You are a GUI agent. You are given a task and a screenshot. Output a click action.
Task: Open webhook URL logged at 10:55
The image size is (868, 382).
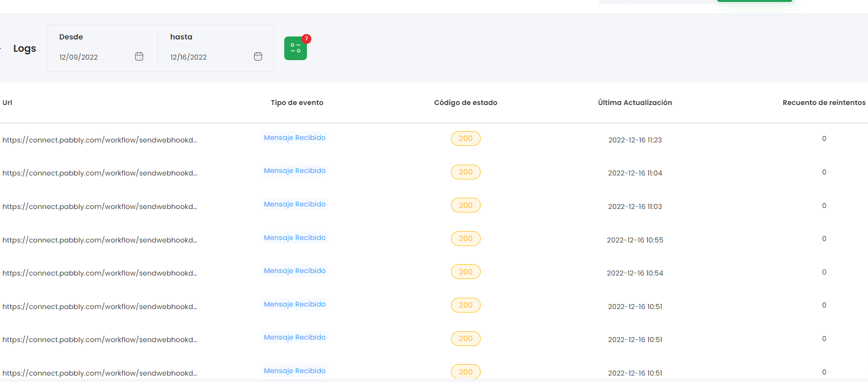(x=100, y=240)
